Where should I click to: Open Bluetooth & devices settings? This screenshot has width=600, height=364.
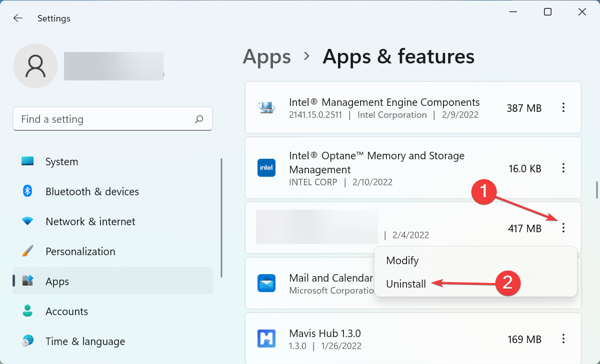[x=27, y=191]
